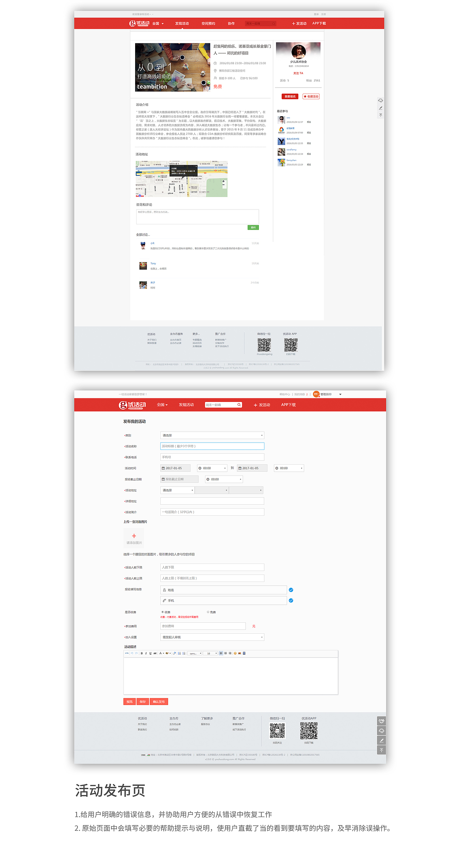Expand the 全国 region selector on the publish page
This screenshot has width=454, height=868.
(162, 405)
